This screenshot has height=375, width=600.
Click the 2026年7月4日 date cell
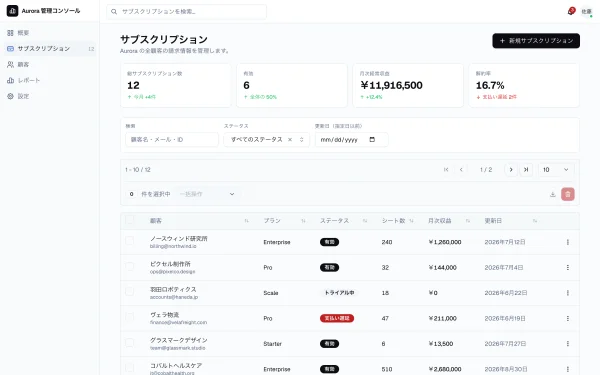coord(504,267)
